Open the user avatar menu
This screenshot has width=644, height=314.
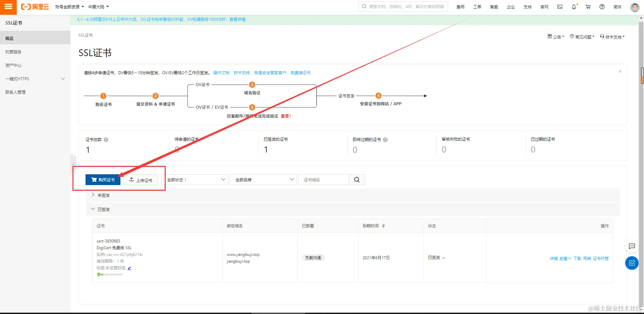(635, 7)
